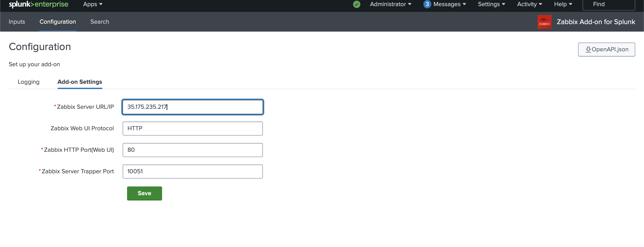Click the 'Set up your add-on' text

tap(34, 64)
